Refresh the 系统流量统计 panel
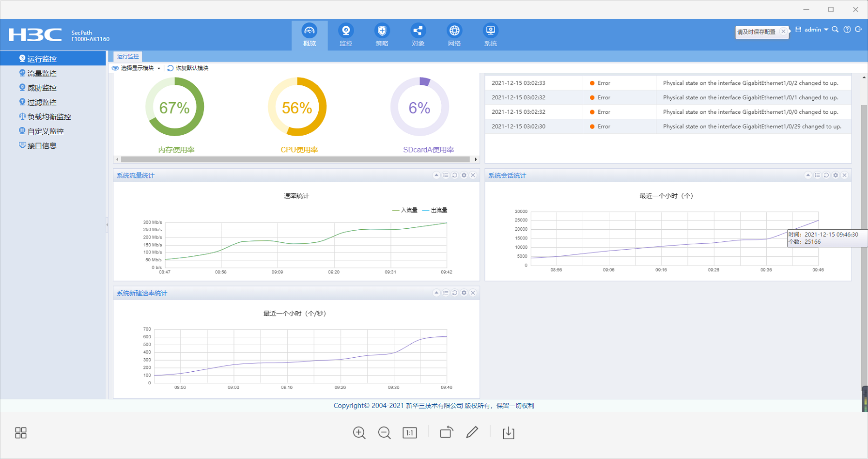 455,175
